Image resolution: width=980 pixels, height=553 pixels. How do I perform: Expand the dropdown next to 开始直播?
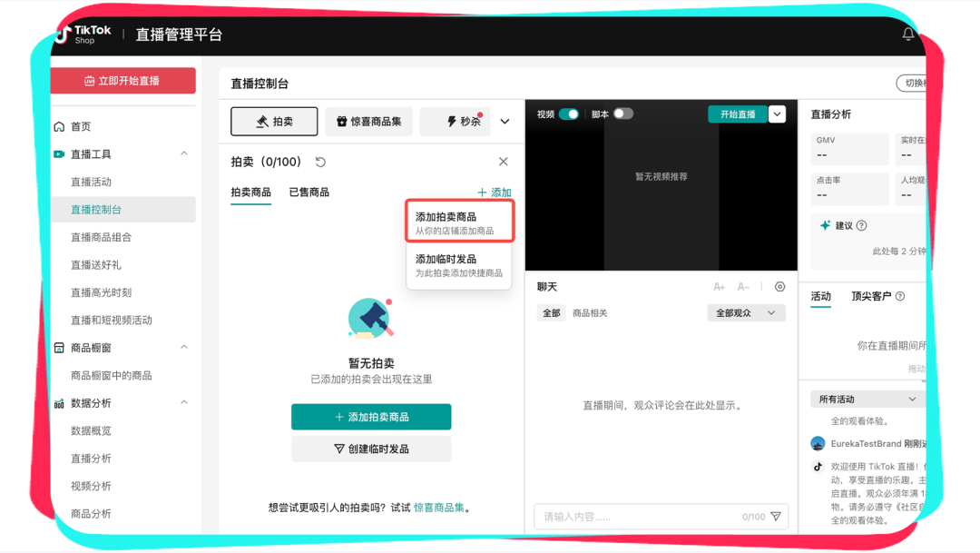[777, 114]
